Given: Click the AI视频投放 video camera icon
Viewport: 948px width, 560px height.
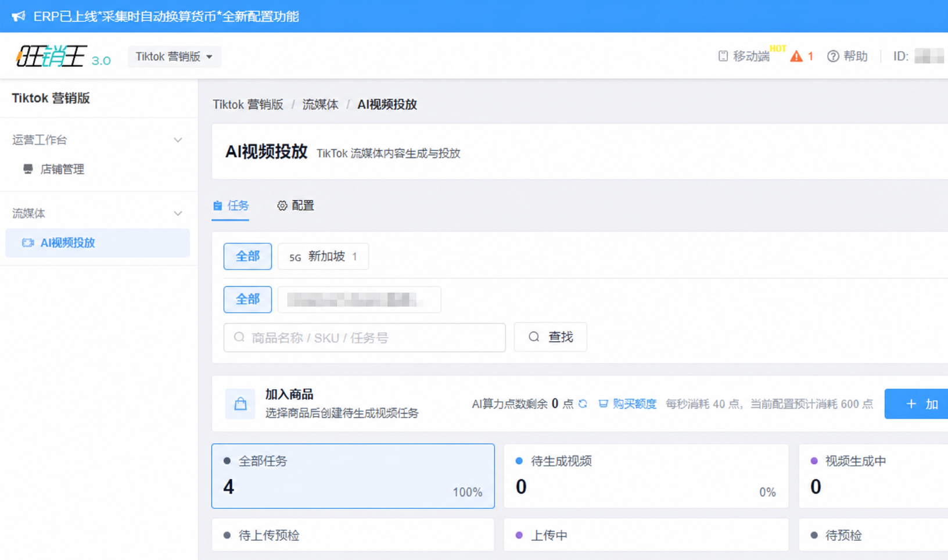Looking at the screenshot, I should click(28, 243).
